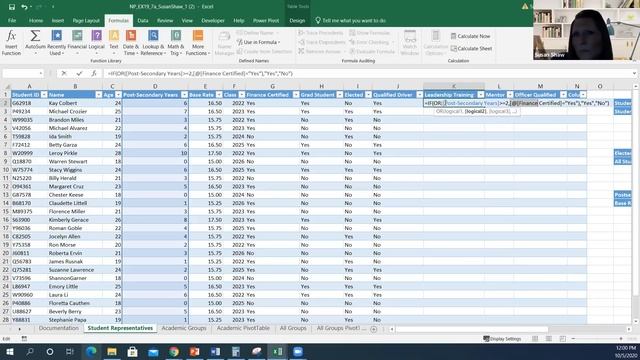
Task: Open Grad Student filter dropdown
Action: click(x=340, y=95)
